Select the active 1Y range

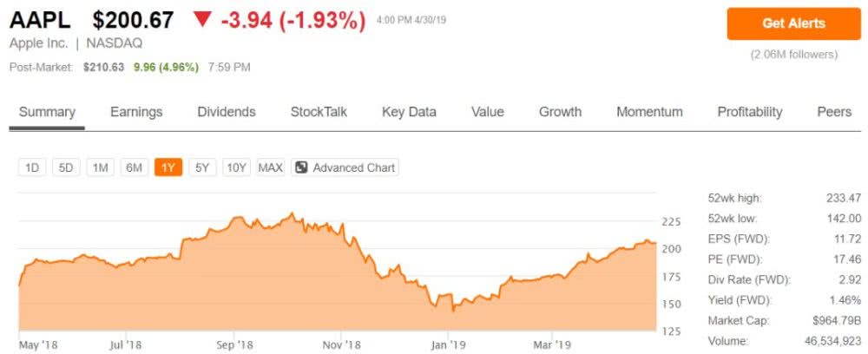point(168,167)
